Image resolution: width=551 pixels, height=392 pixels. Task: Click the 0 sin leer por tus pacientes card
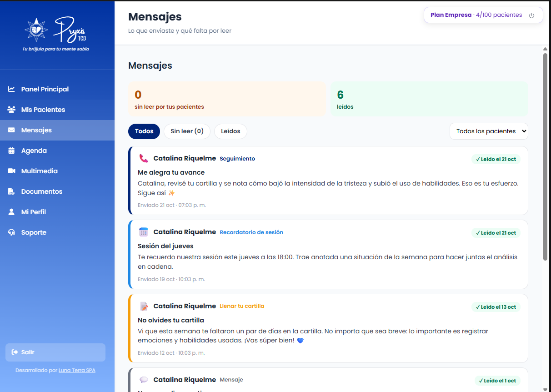coord(227,99)
